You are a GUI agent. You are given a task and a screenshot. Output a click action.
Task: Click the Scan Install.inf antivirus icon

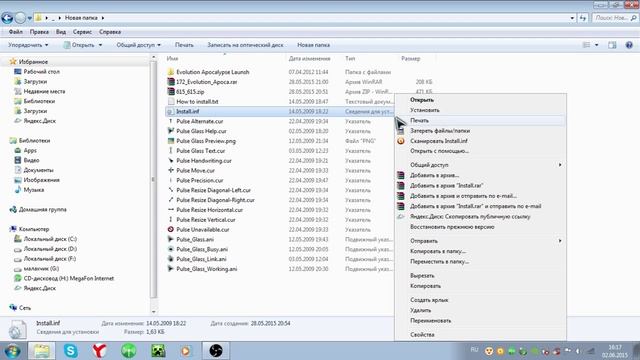pyautogui.click(x=401, y=141)
